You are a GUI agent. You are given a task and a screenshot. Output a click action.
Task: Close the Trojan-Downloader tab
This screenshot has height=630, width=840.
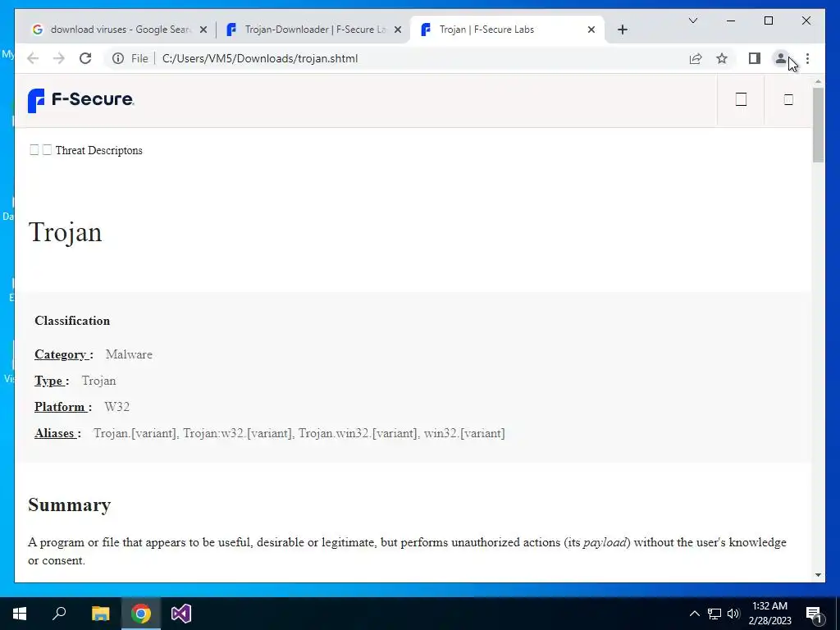point(398,30)
